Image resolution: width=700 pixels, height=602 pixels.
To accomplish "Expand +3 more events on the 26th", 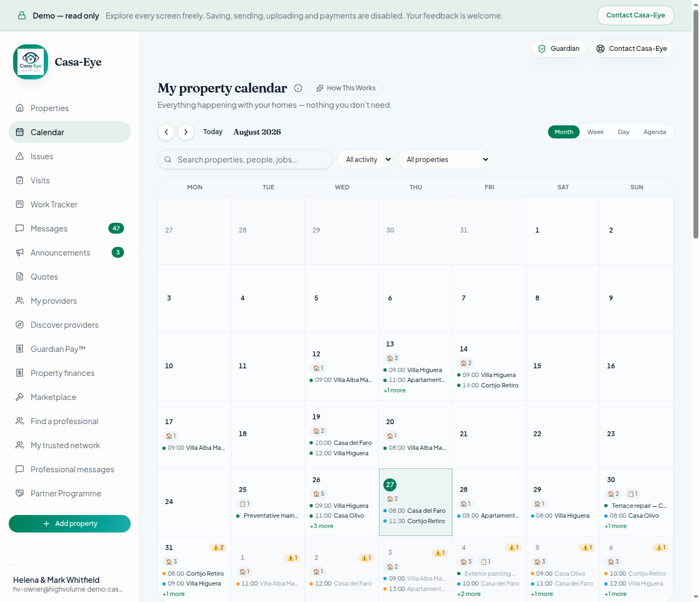I will click(x=322, y=526).
